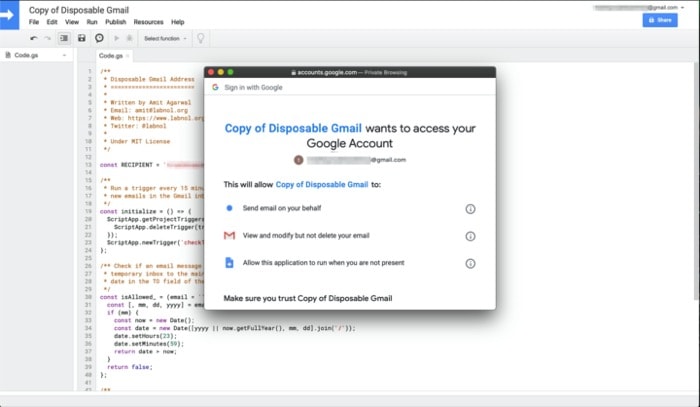Show info for run when not present permission
Screen dimensions: 700x407
pos(470,264)
